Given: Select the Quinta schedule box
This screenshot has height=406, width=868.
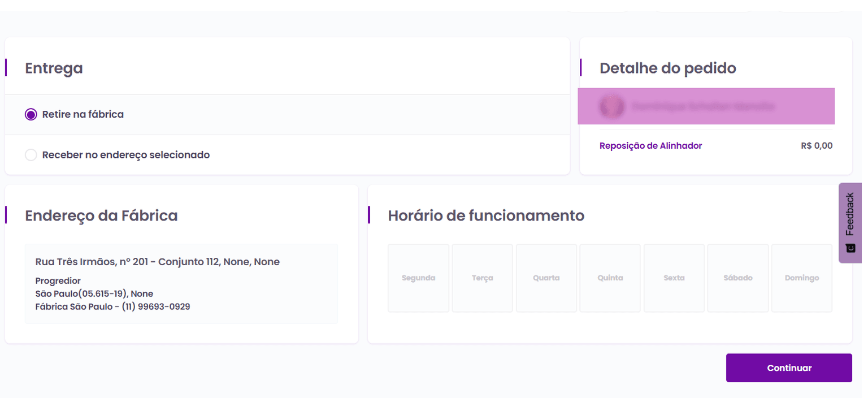Looking at the screenshot, I should (x=610, y=278).
